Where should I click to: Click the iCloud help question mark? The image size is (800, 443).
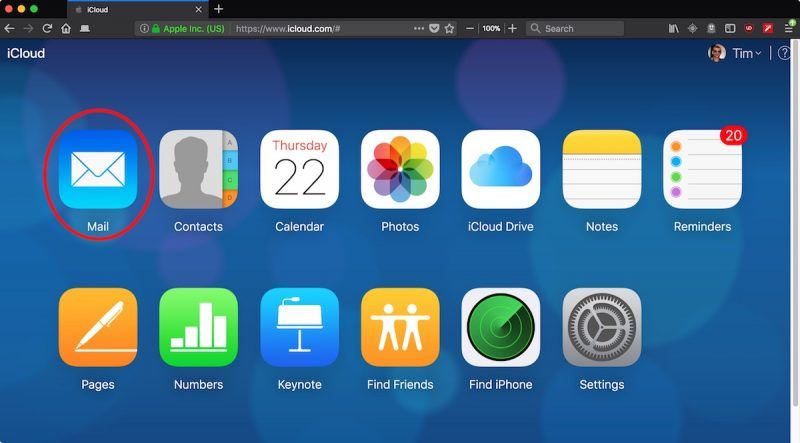tap(784, 53)
